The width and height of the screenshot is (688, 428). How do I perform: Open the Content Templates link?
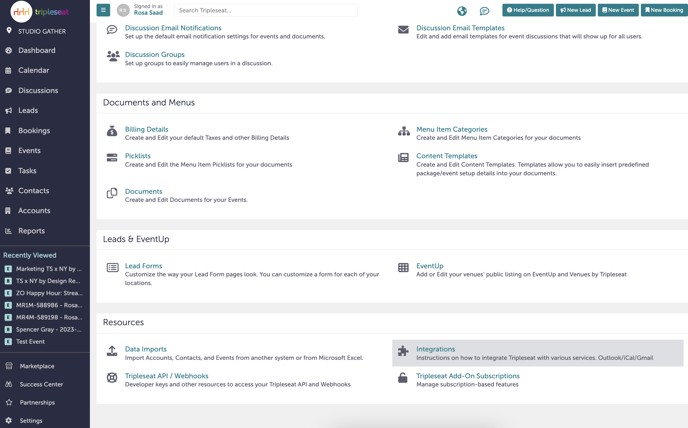click(446, 156)
